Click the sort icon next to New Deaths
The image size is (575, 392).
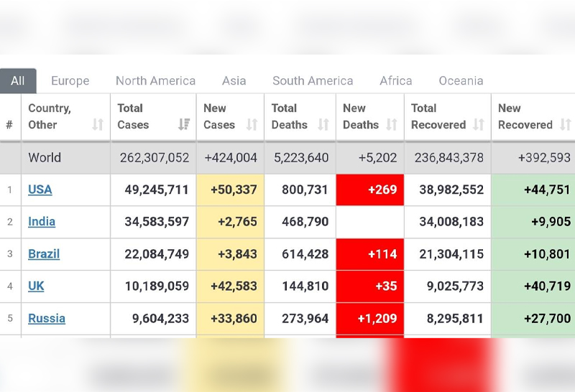tap(392, 125)
